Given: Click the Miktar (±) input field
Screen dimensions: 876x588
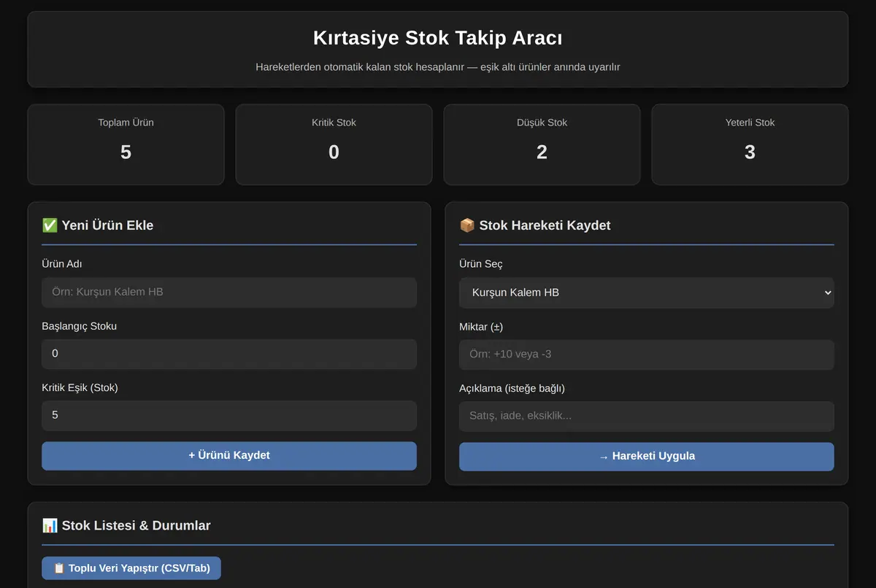Looking at the screenshot, I should (x=646, y=355).
